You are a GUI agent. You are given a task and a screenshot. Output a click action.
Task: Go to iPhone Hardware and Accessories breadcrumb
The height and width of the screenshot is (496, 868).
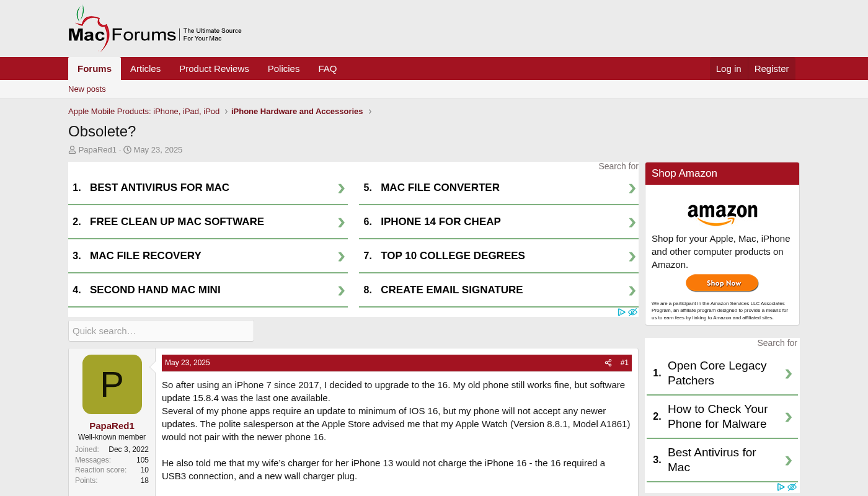pyautogui.click(x=297, y=112)
